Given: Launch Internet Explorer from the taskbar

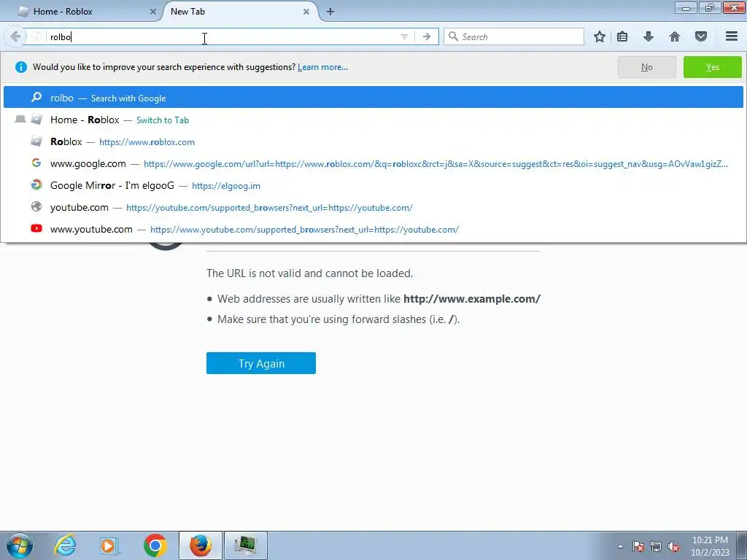Looking at the screenshot, I should tap(65, 545).
